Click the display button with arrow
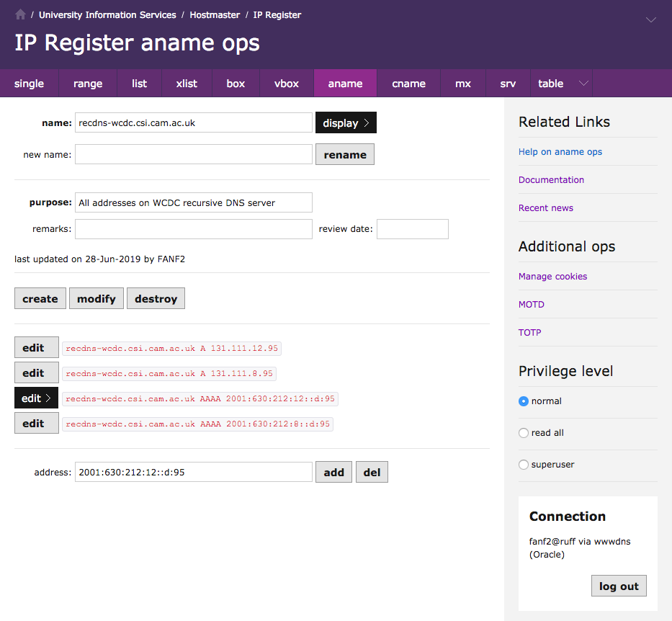 click(x=346, y=123)
